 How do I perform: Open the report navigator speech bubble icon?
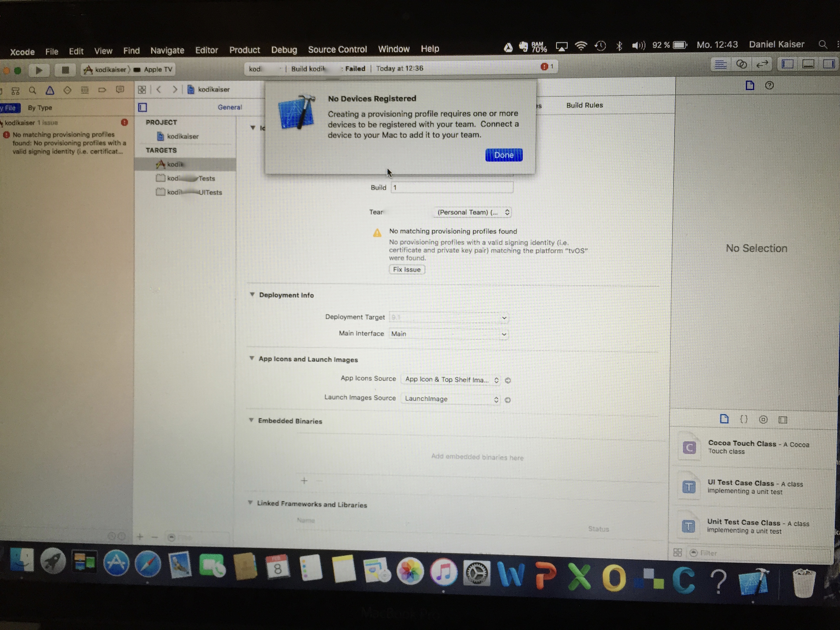tap(120, 90)
